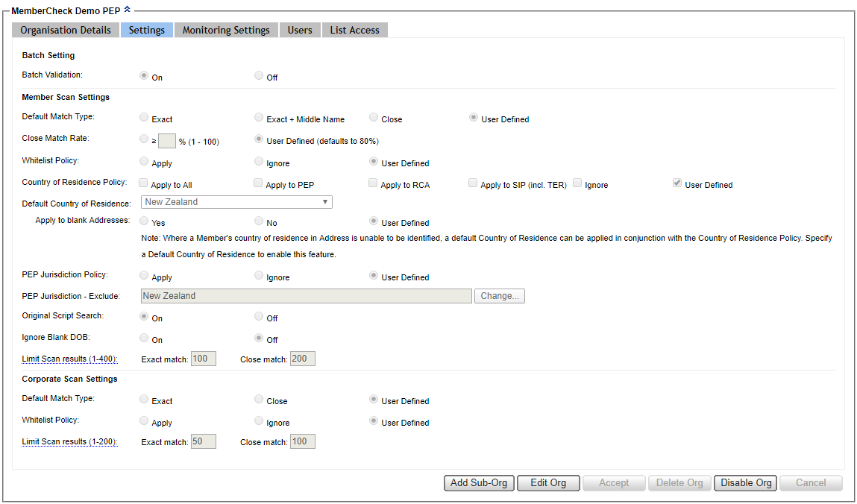Select No for Apply to blank Addresses

[259, 221]
